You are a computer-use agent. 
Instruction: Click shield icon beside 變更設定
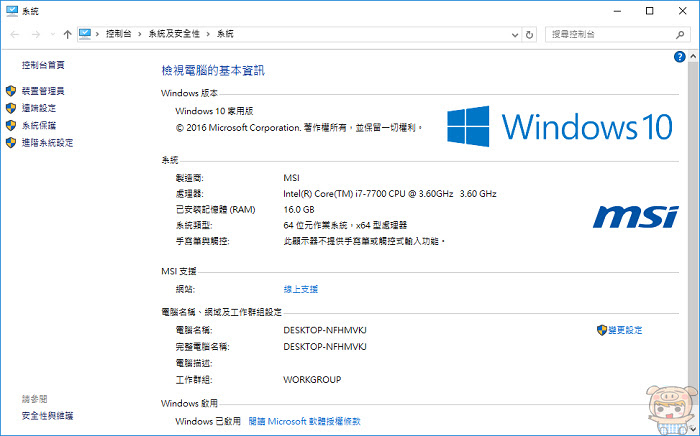click(602, 330)
